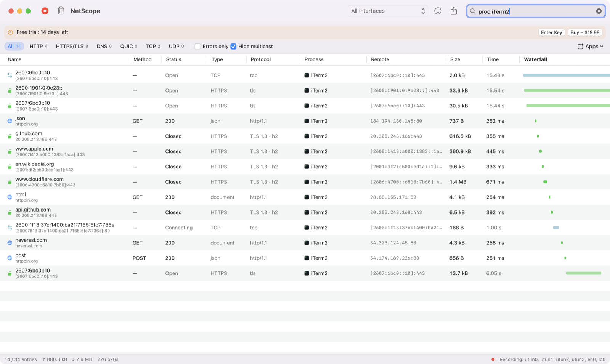Uncheck Hide multicast checkbox

[233, 47]
